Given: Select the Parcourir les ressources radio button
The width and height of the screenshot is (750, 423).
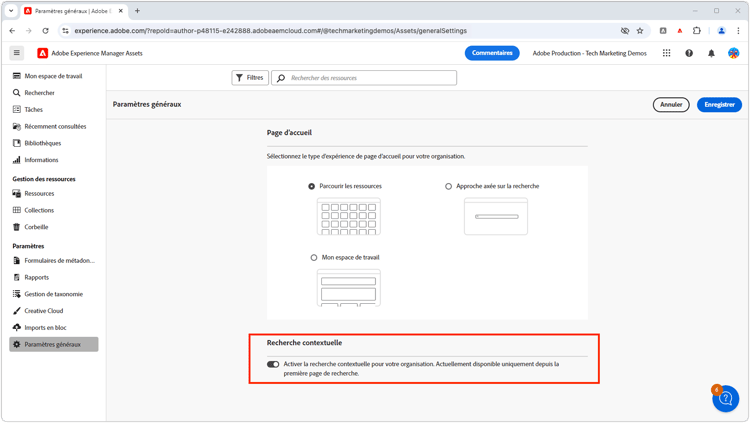Looking at the screenshot, I should 311,186.
